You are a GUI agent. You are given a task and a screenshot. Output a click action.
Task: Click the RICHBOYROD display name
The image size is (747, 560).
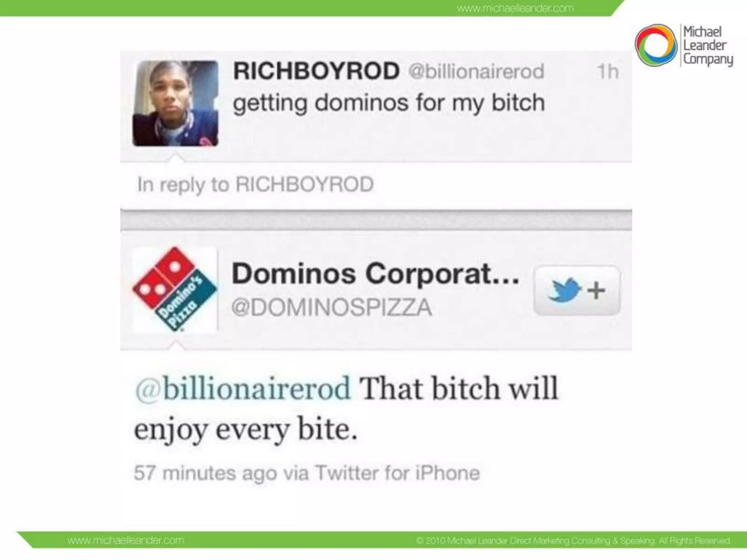click(316, 71)
